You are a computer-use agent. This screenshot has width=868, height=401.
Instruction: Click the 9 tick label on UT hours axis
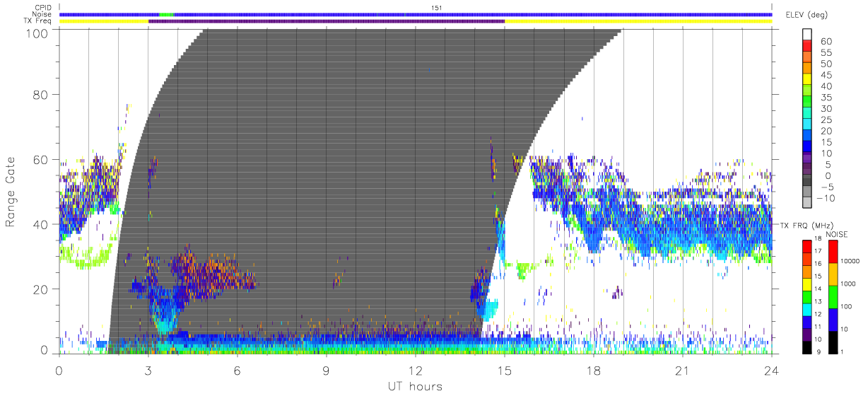[327, 371]
